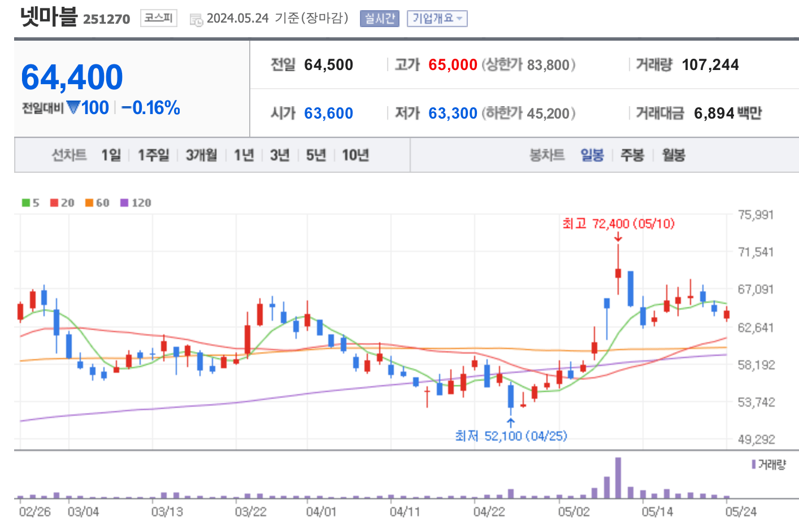This screenshot has height=532, width=799.
Task: Click the 거래량 volume legend marker
Action: pyautogui.click(x=754, y=464)
